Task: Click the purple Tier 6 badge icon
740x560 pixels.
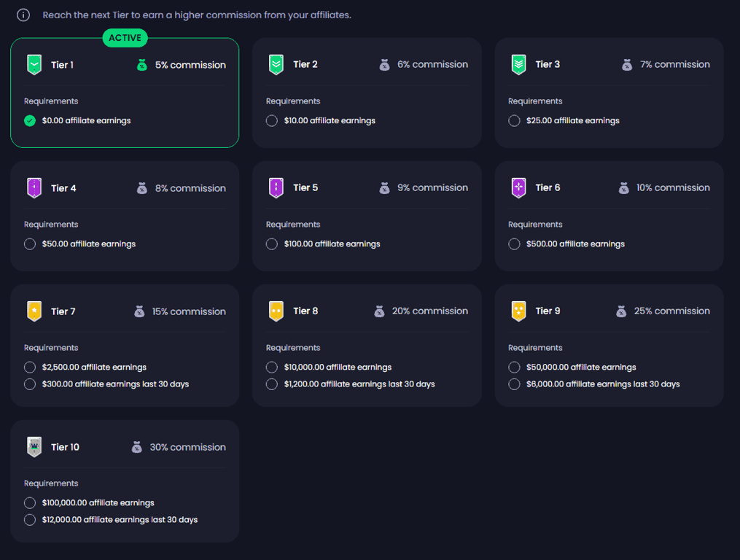Action: pyautogui.click(x=518, y=188)
